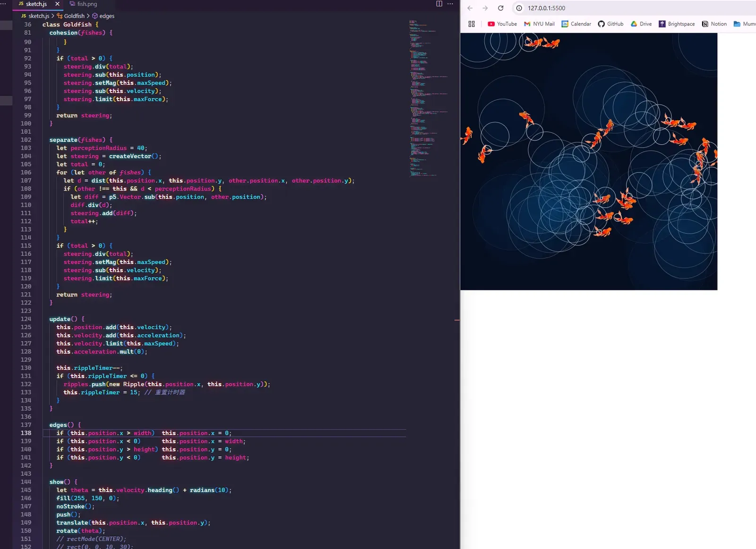Click the address bar URL 127.0.0.1:5500
The height and width of the screenshot is (549, 756).
click(x=546, y=8)
